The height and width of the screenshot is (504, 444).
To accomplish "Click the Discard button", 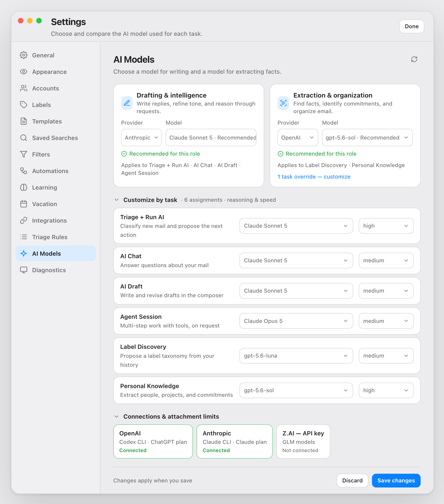I will (352, 481).
